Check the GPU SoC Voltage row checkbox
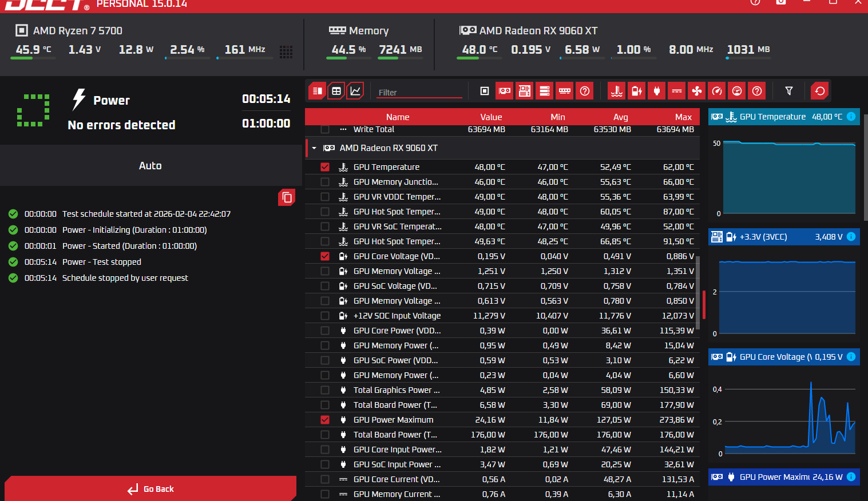Viewport: 868px width, 501px height. pyautogui.click(x=325, y=286)
